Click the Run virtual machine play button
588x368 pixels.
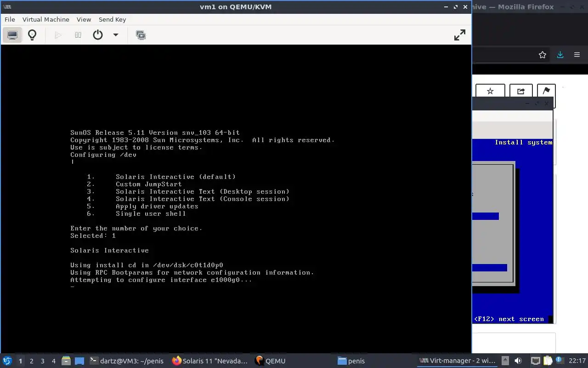pos(58,35)
